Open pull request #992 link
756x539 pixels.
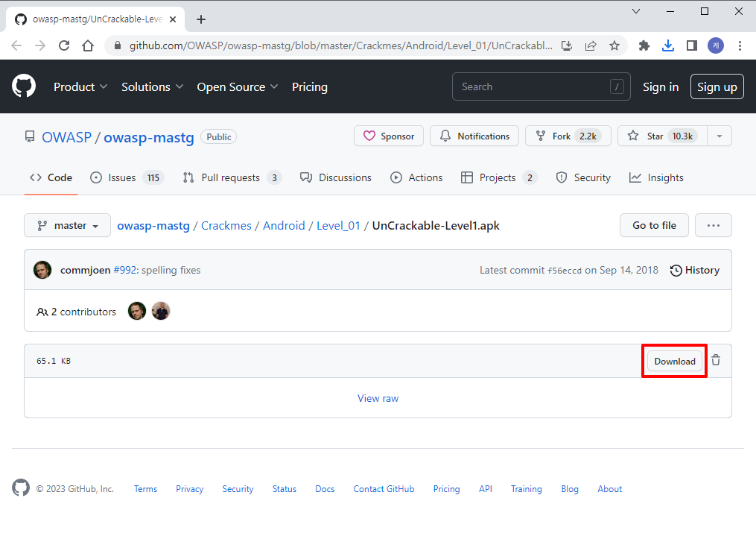click(x=125, y=270)
